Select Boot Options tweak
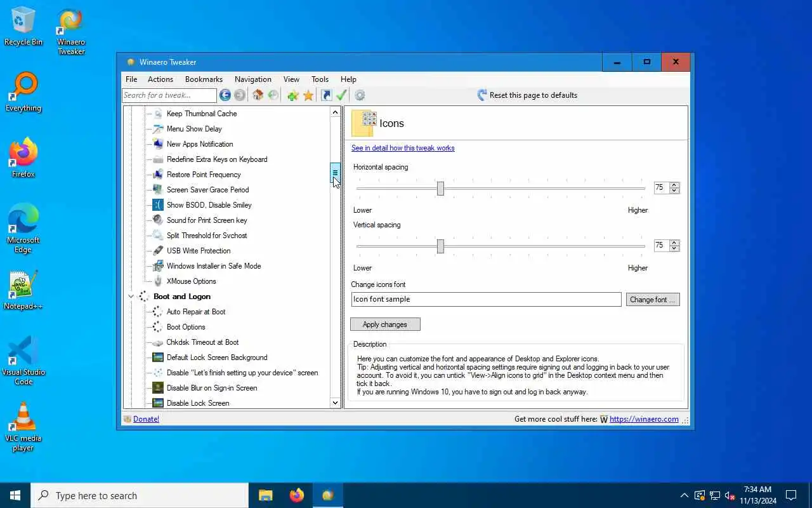The image size is (812, 508). coord(186,327)
